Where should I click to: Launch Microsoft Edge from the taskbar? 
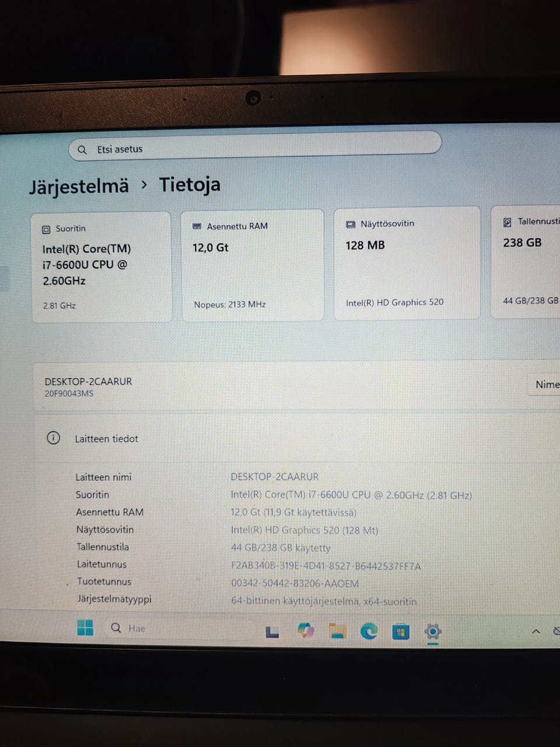pyautogui.click(x=369, y=631)
